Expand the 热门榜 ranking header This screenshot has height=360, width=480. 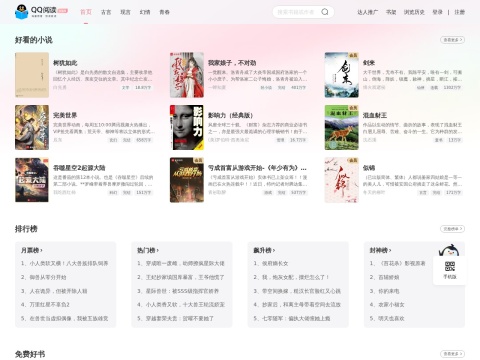(x=148, y=250)
